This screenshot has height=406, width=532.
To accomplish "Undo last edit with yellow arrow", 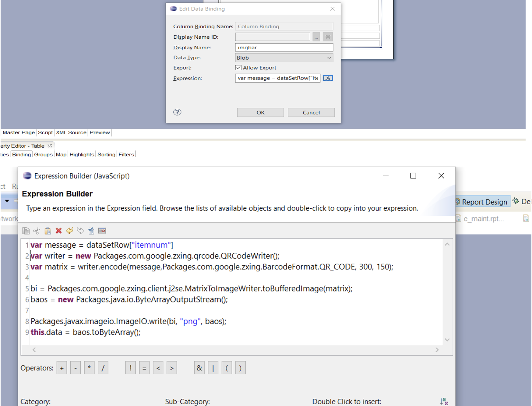I will (70, 231).
